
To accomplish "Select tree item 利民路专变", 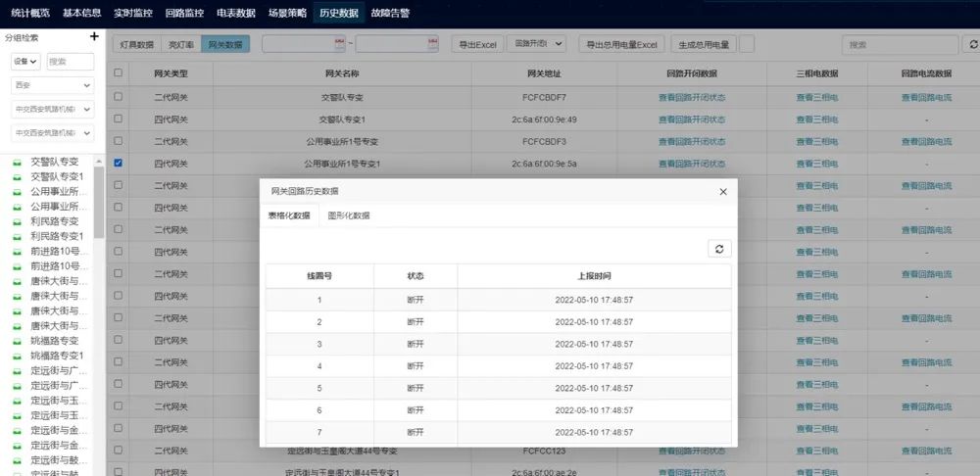I will 55,221.
